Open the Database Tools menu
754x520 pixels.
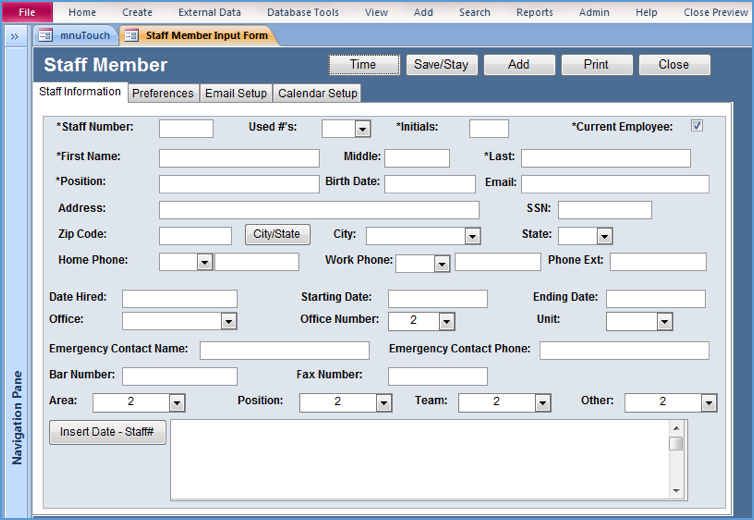coord(302,12)
